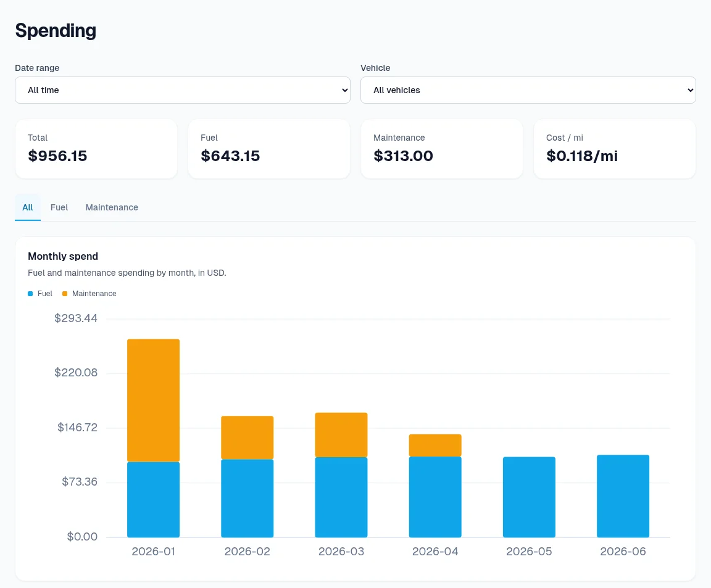Viewport: 711px width, 588px height.
Task: Click the Monthly spend heading
Action: 63,256
